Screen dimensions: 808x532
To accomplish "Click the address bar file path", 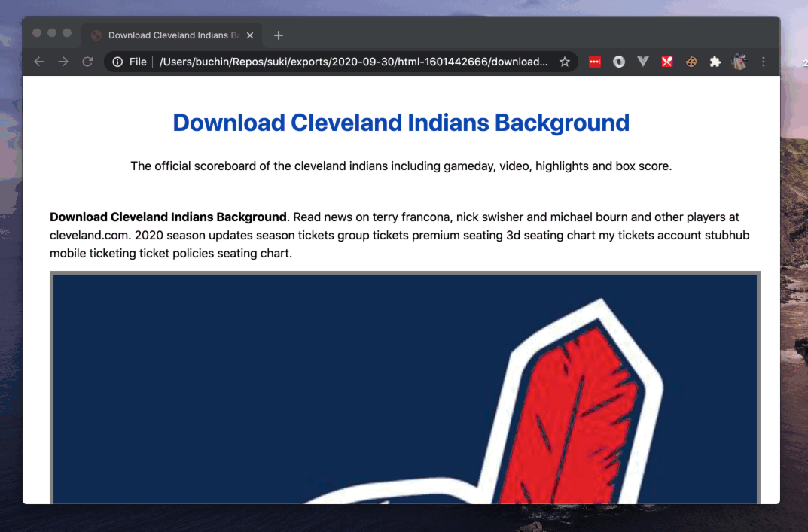I will point(354,62).
